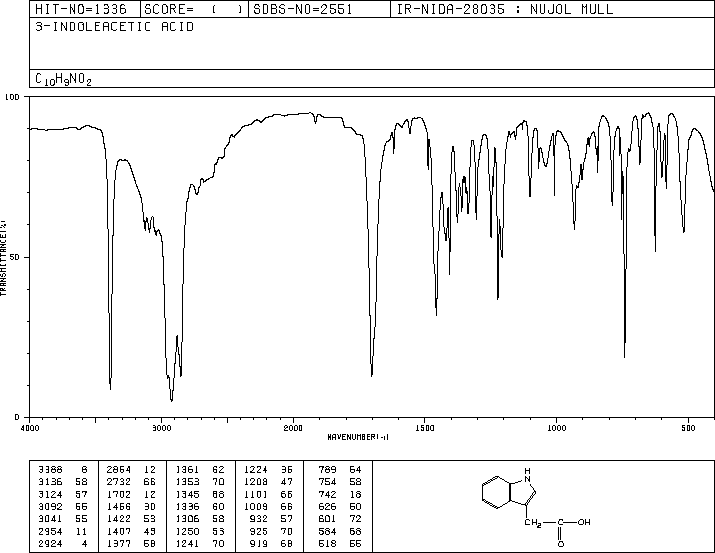Select the 3124 peak row

point(63,494)
